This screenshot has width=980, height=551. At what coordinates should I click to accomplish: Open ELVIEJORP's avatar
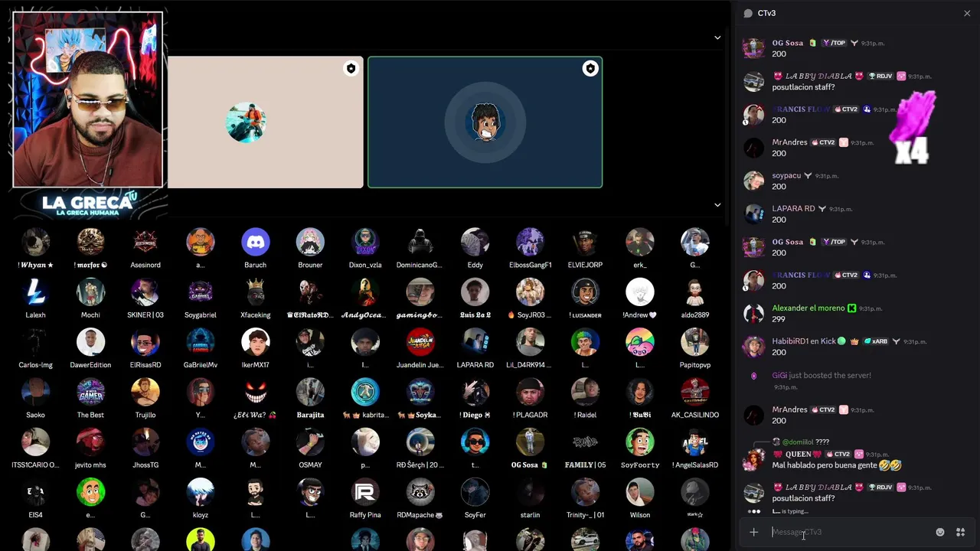[x=585, y=242]
